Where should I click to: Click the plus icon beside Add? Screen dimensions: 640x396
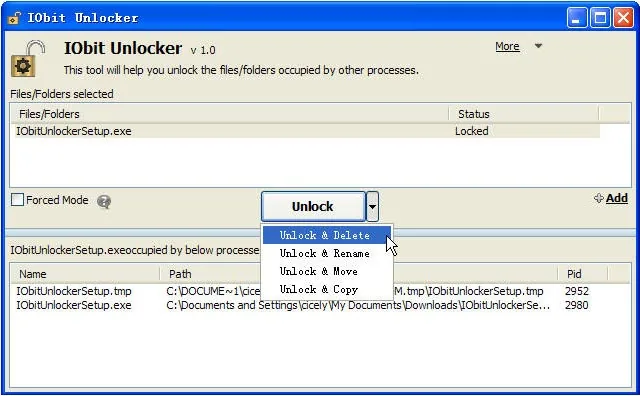pos(598,198)
